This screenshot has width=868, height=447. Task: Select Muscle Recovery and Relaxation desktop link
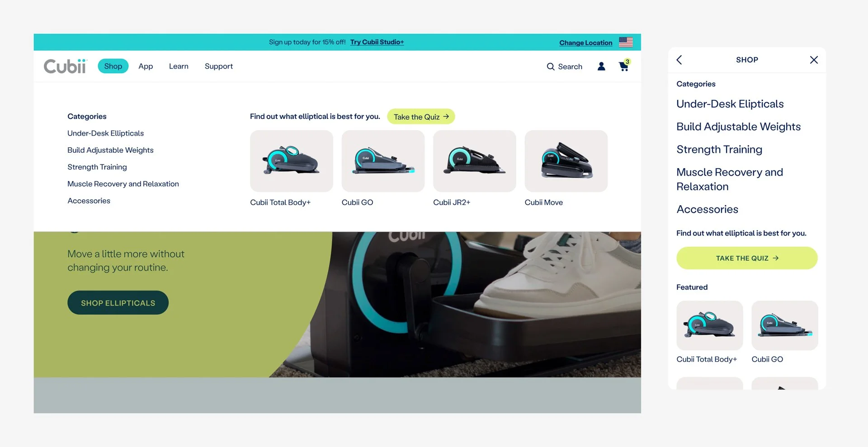tap(123, 184)
